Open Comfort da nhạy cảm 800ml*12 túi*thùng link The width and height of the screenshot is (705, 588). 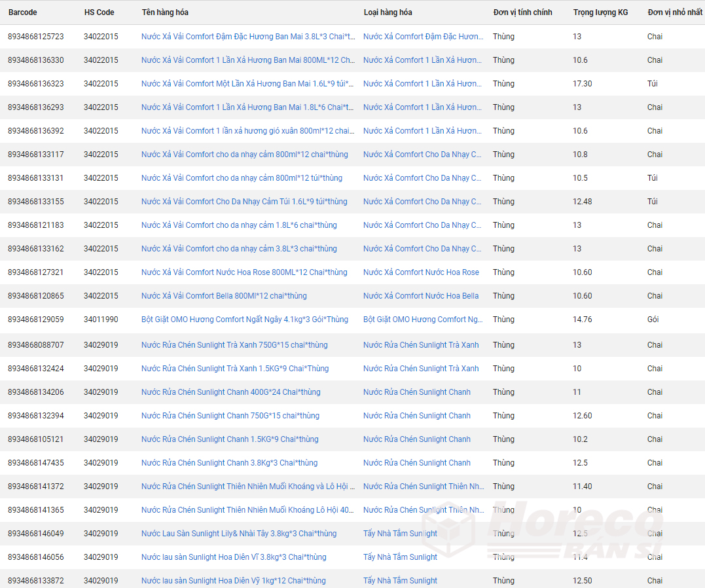(242, 177)
